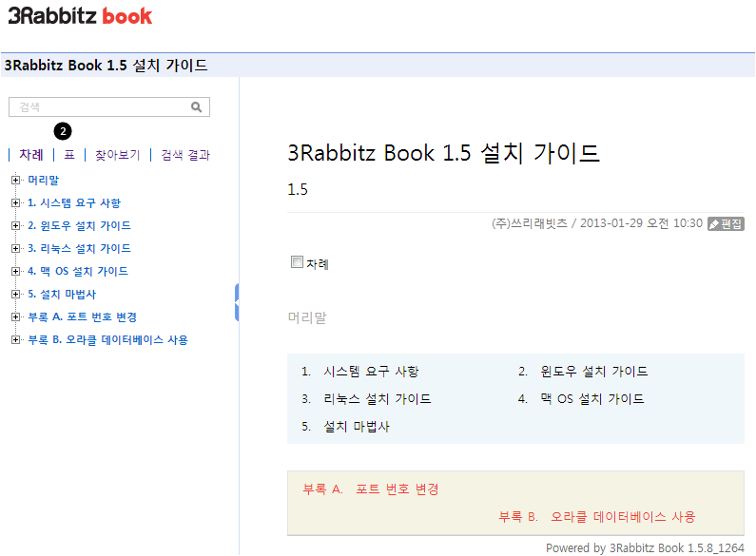Open 2. 윈도우 설치 가이드 in sidebar
Viewport: 756px width, 556px height.
(x=80, y=225)
